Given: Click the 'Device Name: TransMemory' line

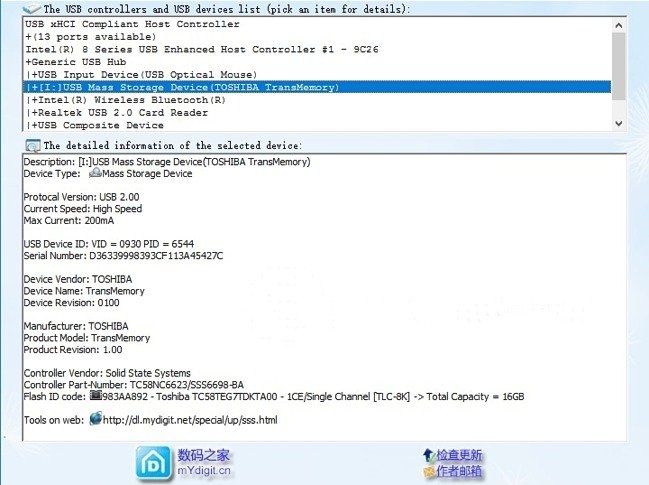Looking at the screenshot, I should pos(84,291).
